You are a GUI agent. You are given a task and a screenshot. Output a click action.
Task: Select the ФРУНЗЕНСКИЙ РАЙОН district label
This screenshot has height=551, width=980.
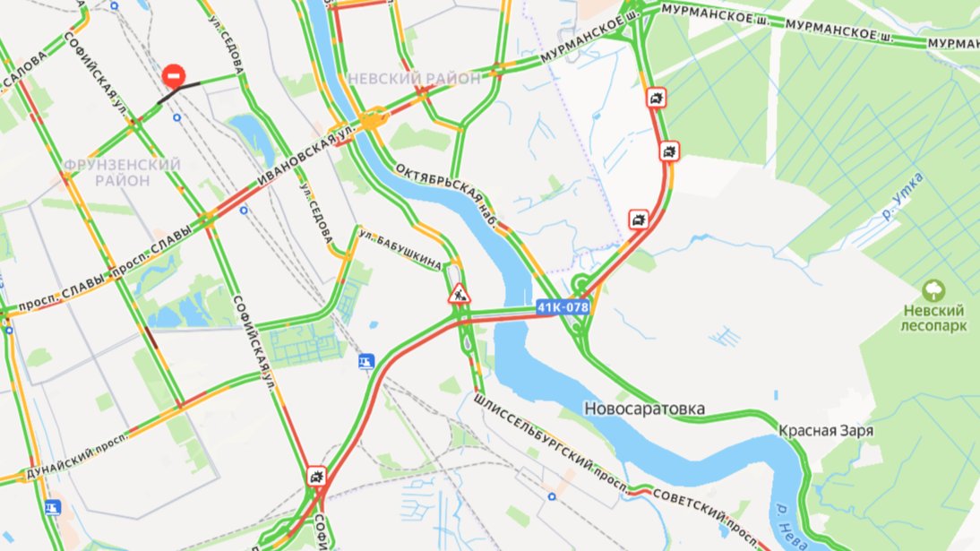tap(123, 173)
